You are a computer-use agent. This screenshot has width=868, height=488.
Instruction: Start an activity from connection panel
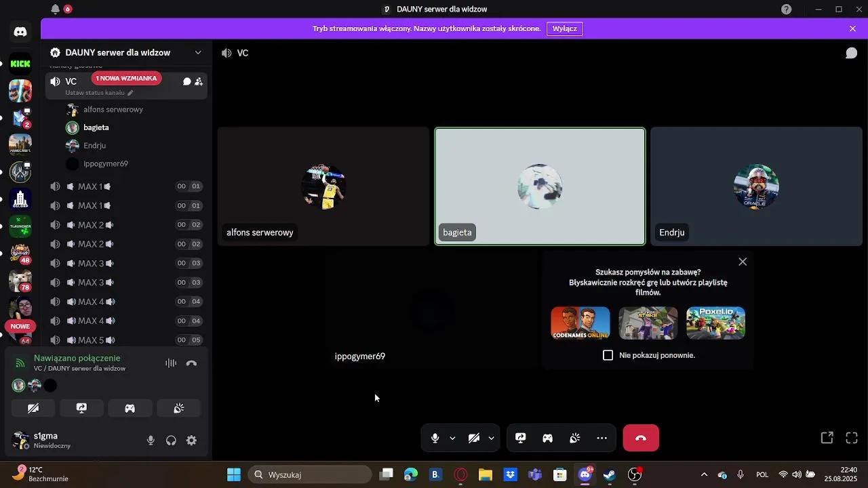(130, 408)
